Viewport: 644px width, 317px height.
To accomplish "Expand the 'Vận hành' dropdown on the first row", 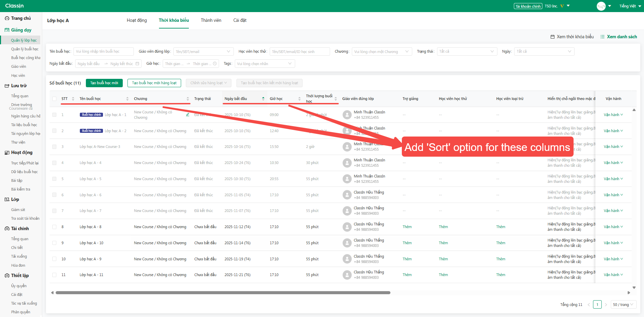I will 613,114.
